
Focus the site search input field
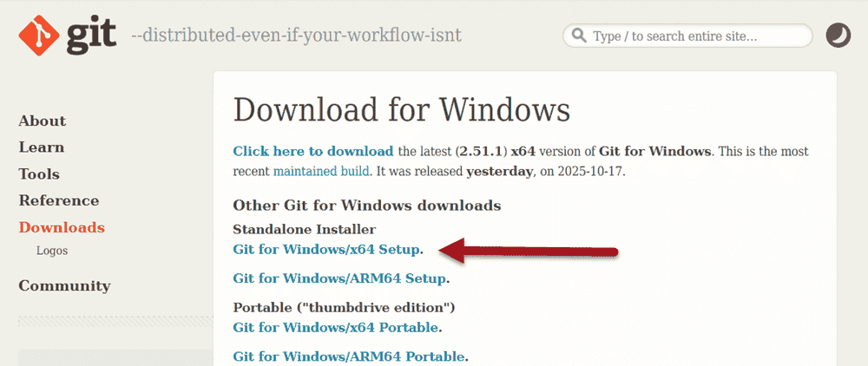click(694, 36)
